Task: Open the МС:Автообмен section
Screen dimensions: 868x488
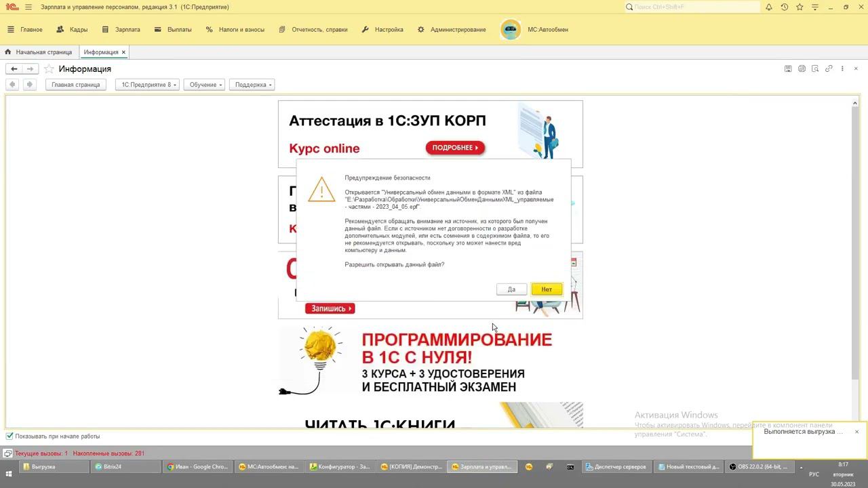Action: click(x=548, y=30)
